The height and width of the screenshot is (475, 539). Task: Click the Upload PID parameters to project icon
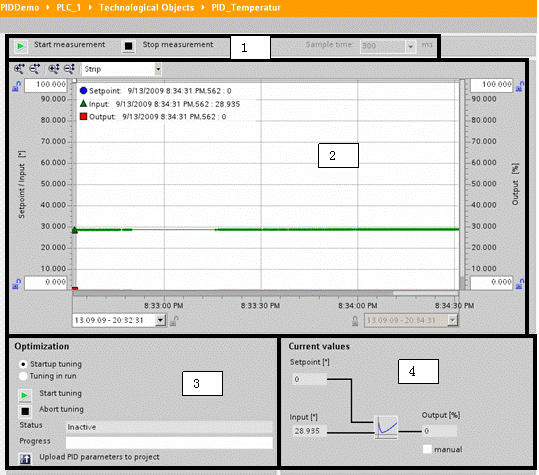(25, 459)
